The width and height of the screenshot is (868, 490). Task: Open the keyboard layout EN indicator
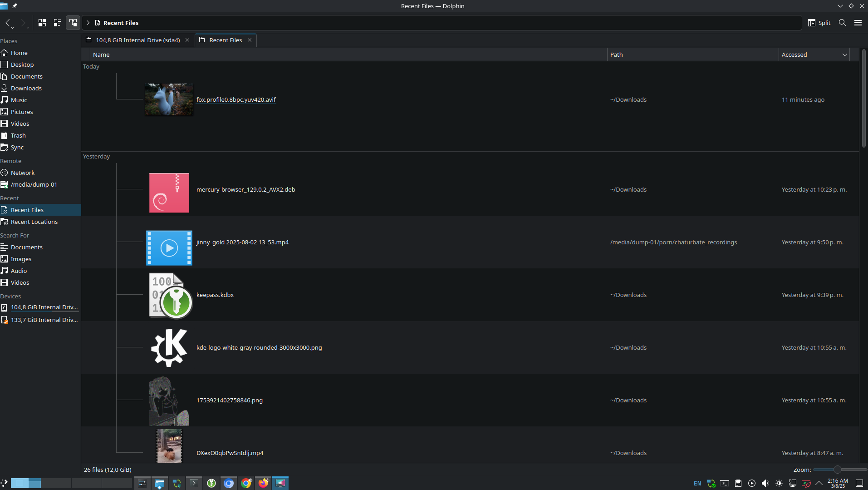tap(697, 483)
